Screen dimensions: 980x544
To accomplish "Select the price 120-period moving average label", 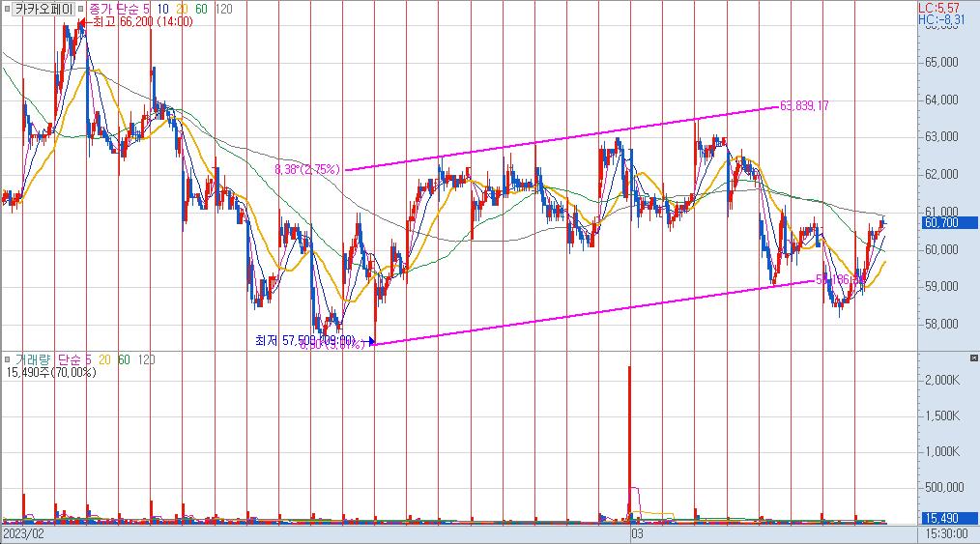I will coord(223,9).
